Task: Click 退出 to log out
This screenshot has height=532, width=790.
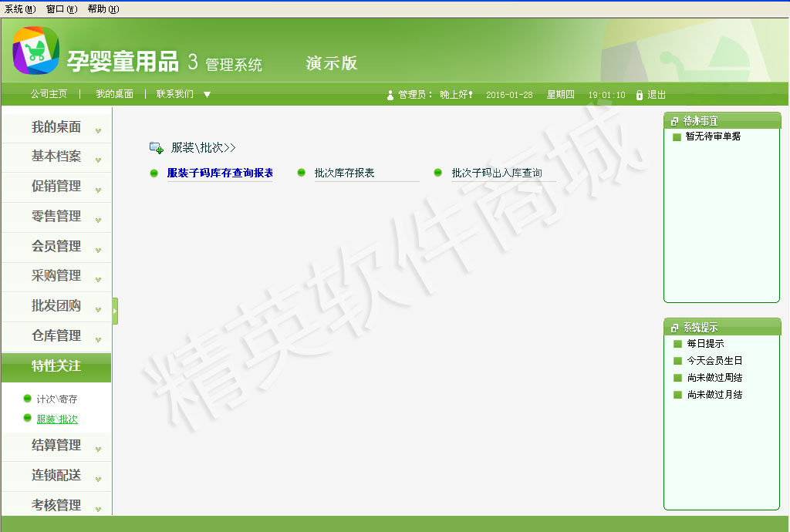Action: (x=657, y=95)
